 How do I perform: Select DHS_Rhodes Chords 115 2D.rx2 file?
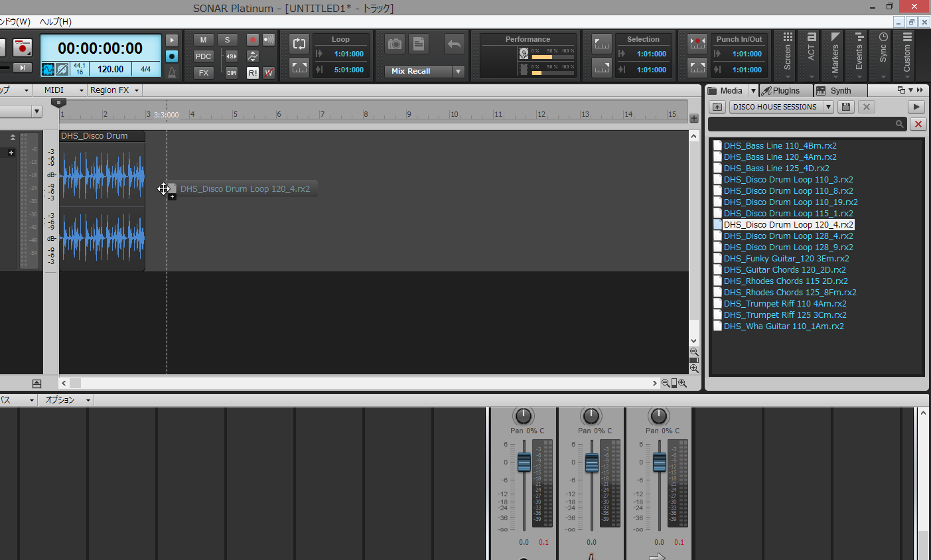coord(786,281)
